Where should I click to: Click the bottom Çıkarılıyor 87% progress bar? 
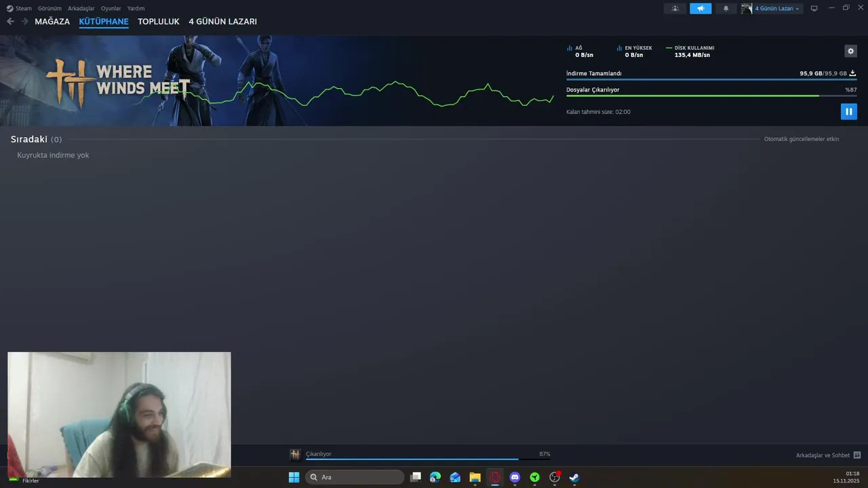coord(428,460)
